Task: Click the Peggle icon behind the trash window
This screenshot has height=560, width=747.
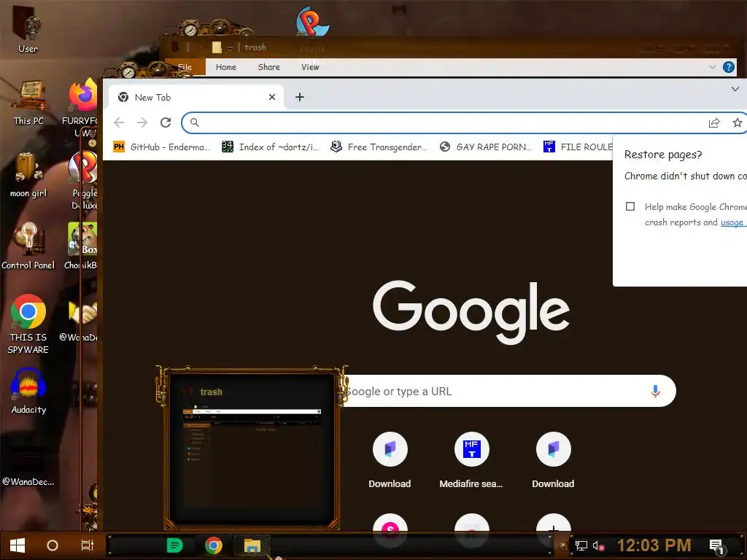Action: (312, 21)
